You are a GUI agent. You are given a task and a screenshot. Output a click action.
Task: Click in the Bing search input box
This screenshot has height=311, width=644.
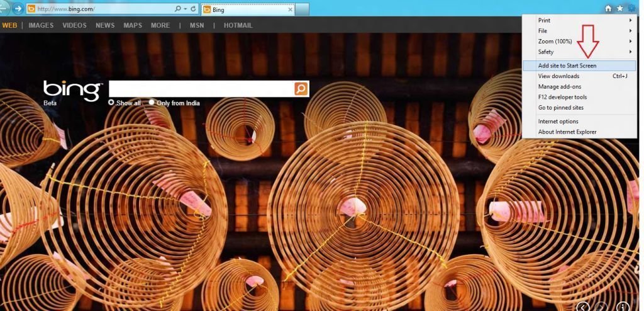click(x=201, y=88)
